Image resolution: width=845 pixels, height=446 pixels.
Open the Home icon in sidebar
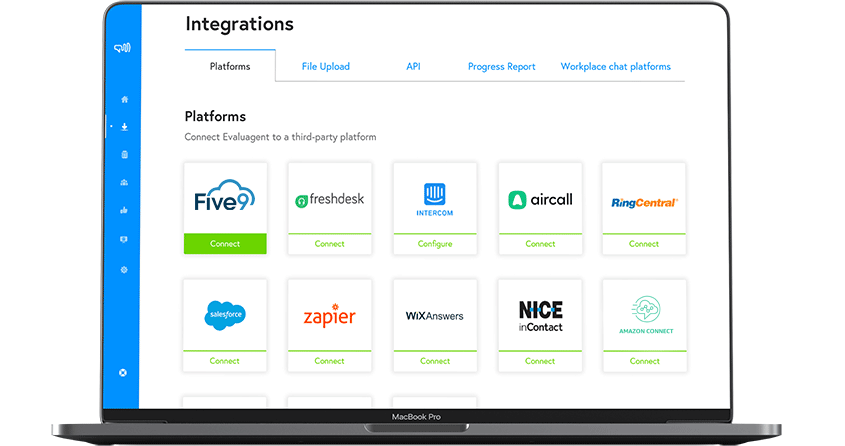click(124, 99)
